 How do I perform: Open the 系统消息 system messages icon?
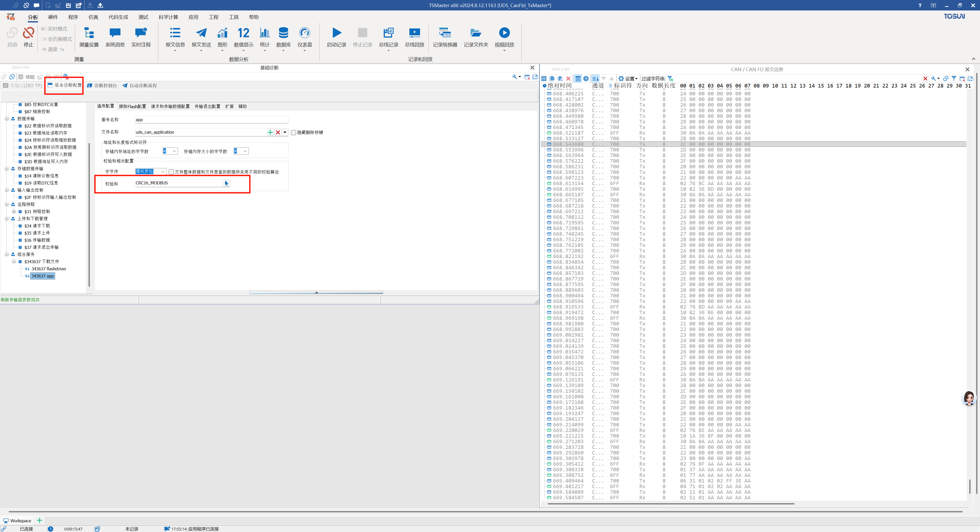[115, 33]
